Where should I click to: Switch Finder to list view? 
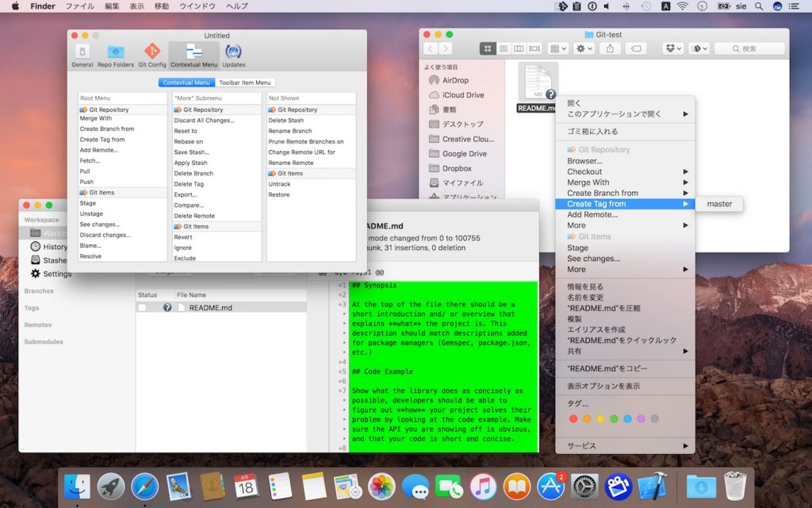(x=504, y=48)
